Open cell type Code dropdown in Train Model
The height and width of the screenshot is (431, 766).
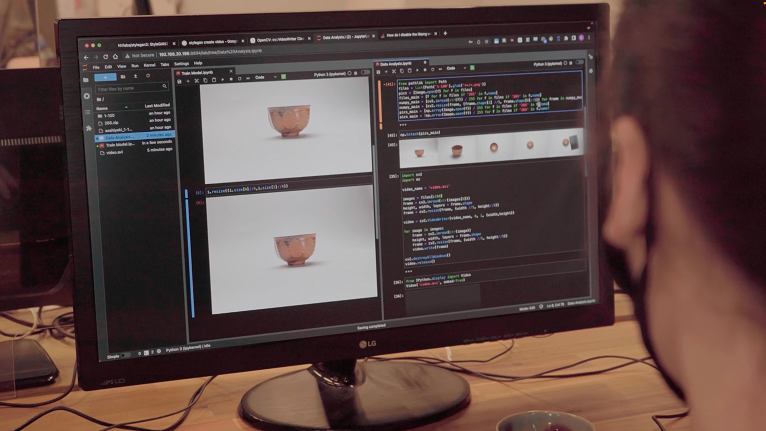(x=263, y=77)
